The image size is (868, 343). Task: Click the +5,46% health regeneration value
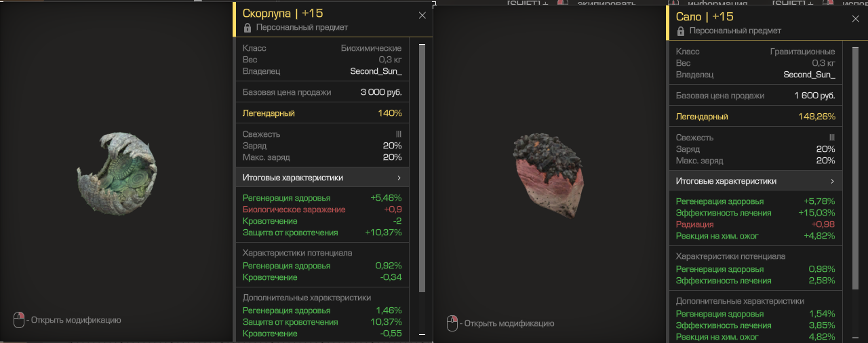[386, 198]
